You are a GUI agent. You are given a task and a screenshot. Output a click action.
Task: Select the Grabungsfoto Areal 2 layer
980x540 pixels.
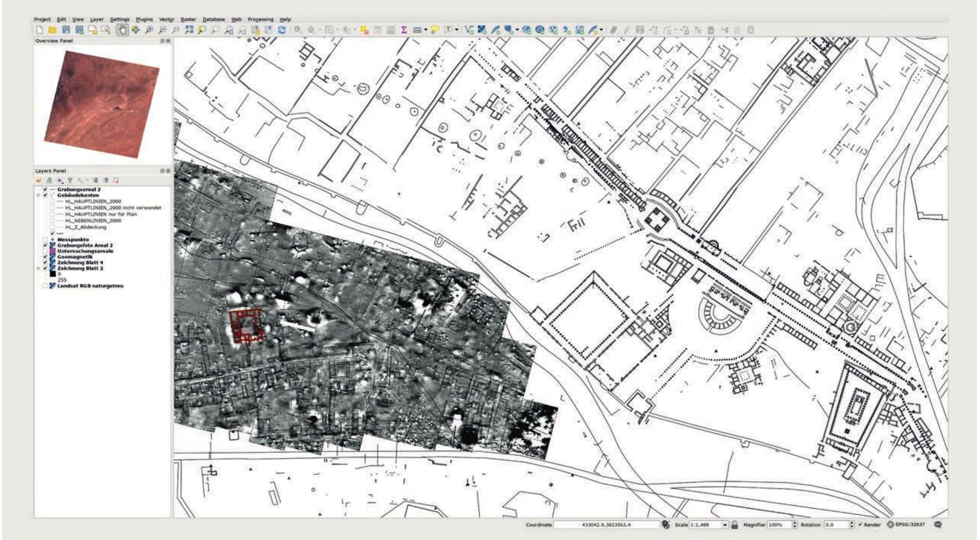pyautogui.click(x=84, y=245)
